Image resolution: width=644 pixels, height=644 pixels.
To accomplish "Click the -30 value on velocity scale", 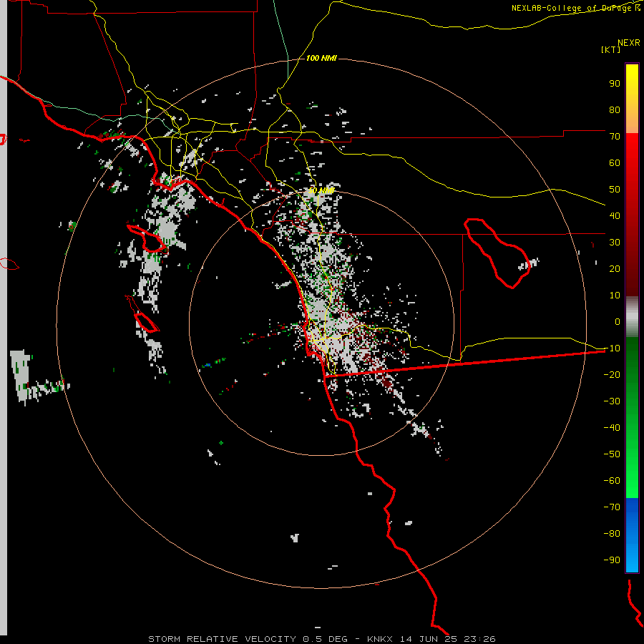I will 612,401.
